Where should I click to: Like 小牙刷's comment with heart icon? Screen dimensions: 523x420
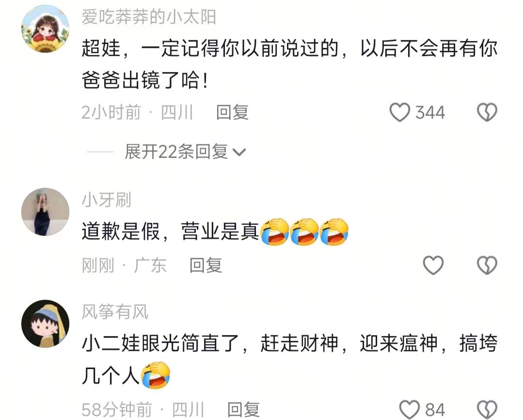click(433, 265)
